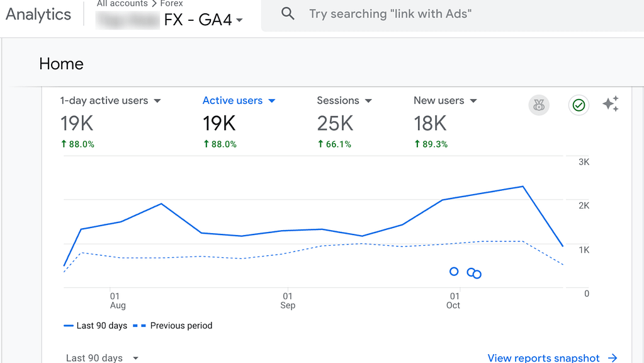
Task: Select the highlighted Active users metric
Action: (233, 100)
